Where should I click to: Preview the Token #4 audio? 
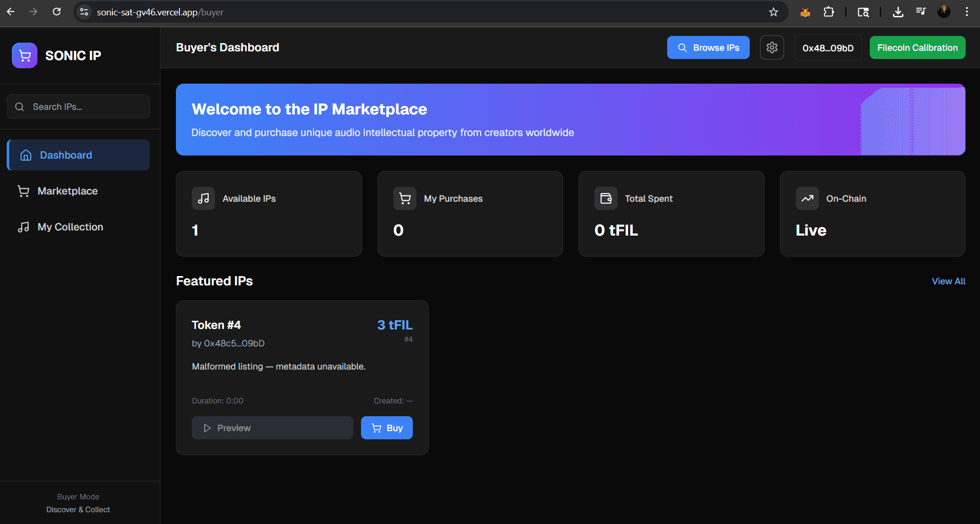click(272, 428)
